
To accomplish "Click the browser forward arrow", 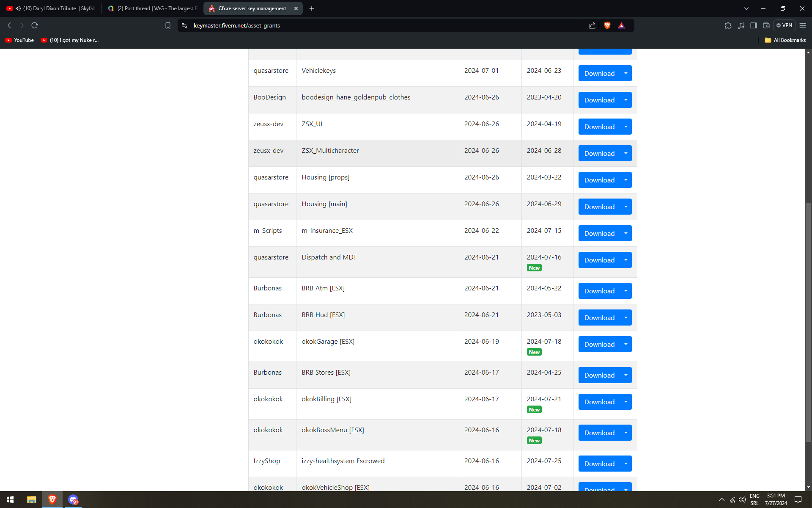I will click(22, 25).
